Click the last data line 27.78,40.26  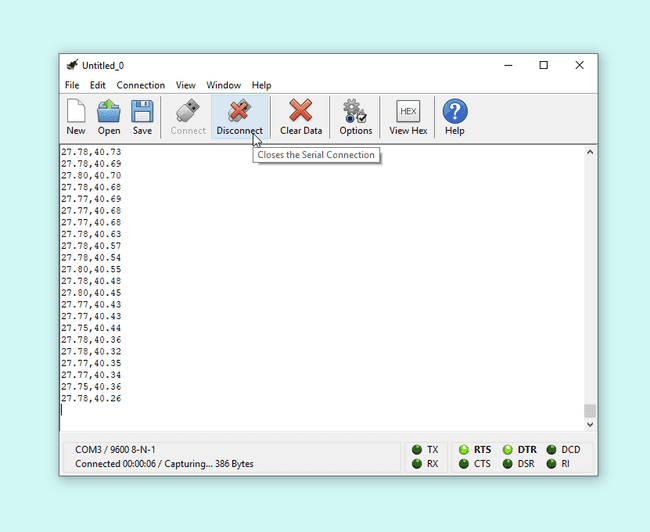91,399
